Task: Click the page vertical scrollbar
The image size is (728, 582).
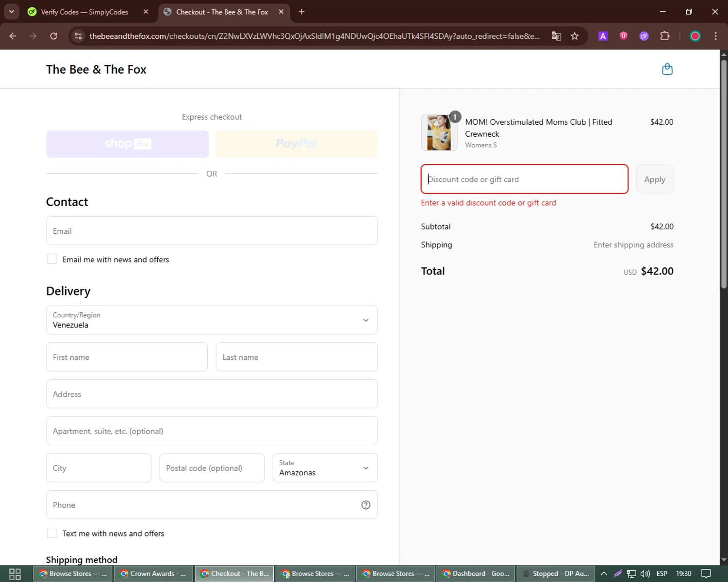Action: (724, 175)
